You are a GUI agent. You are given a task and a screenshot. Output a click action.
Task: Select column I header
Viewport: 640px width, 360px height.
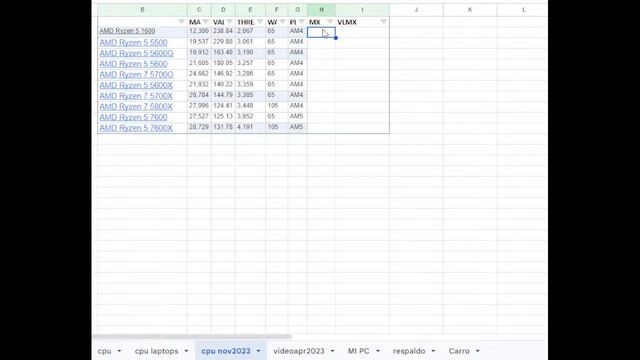(x=362, y=10)
